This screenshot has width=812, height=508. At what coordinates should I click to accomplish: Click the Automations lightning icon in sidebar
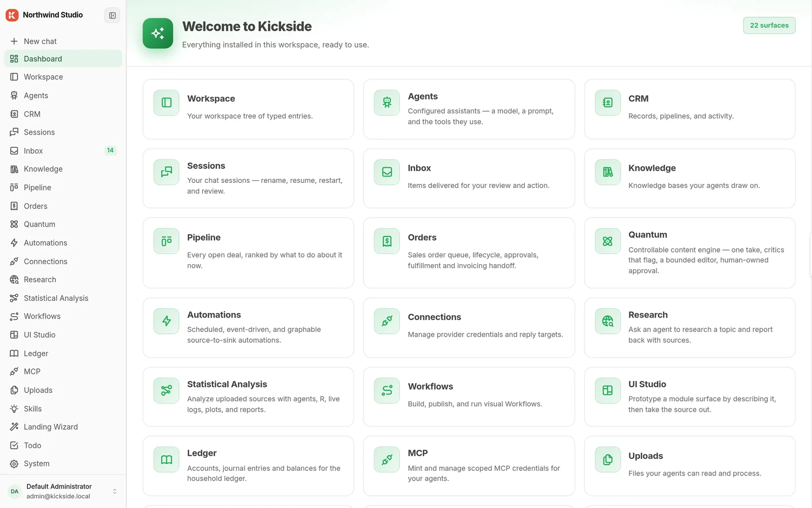click(14, 243)
